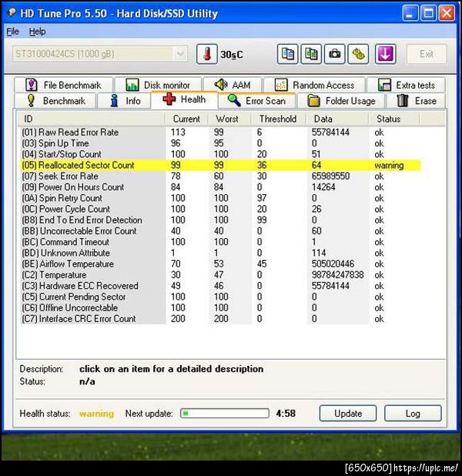Click the copy info to clipboard icon
The width and height of the screenshot is (462, 476).
pos(287,55)
